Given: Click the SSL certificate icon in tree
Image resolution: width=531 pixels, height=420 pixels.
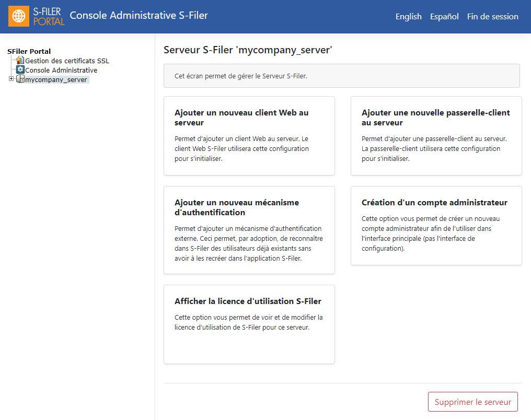Looking at the screenshot, I should (x=20, y=60).
